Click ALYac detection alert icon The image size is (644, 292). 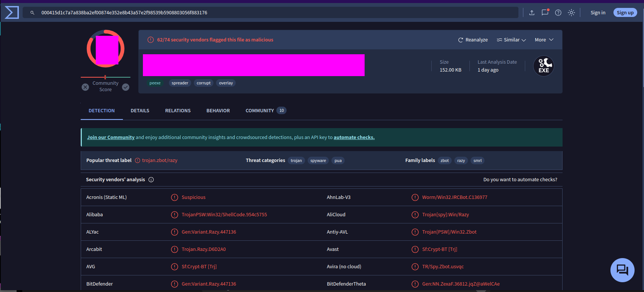click(x=175, y=232)
